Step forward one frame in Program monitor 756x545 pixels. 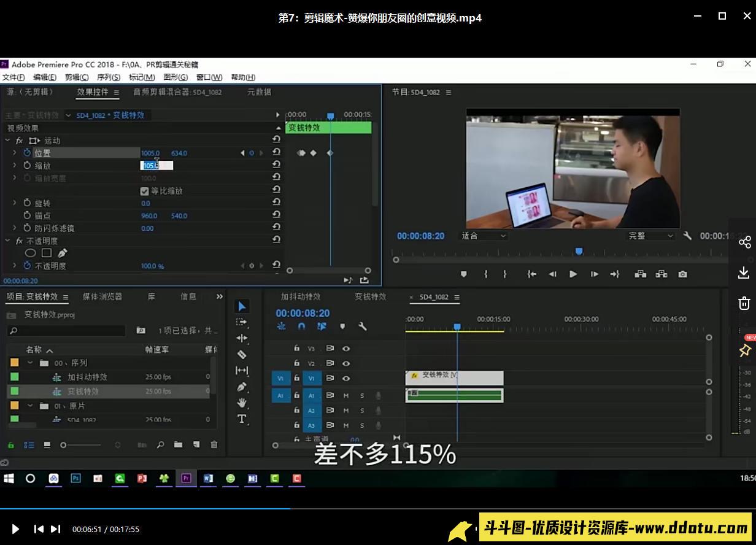(x=594, y=274)
